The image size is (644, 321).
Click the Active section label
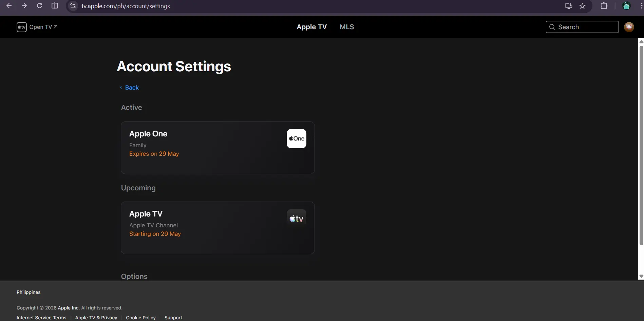pos(132,108)
